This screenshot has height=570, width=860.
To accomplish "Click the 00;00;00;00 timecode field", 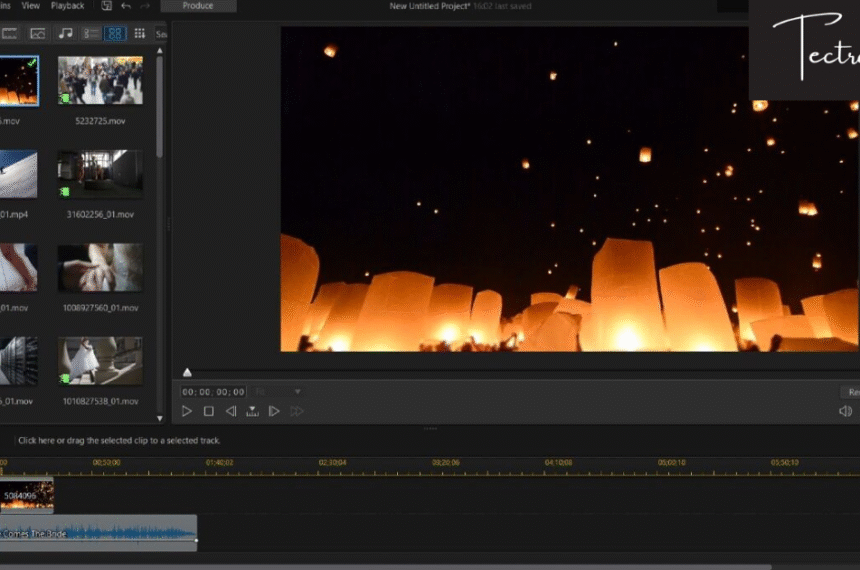I will [x=213, y=392].
